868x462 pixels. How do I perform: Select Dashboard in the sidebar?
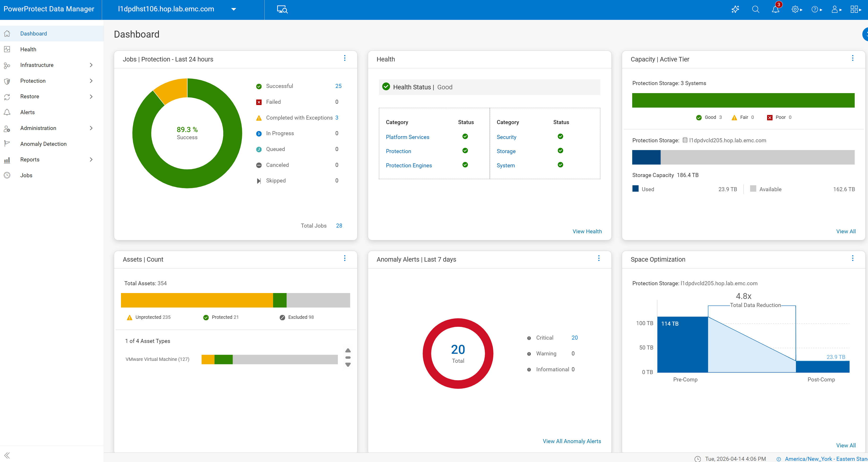(x=52, y=33)
